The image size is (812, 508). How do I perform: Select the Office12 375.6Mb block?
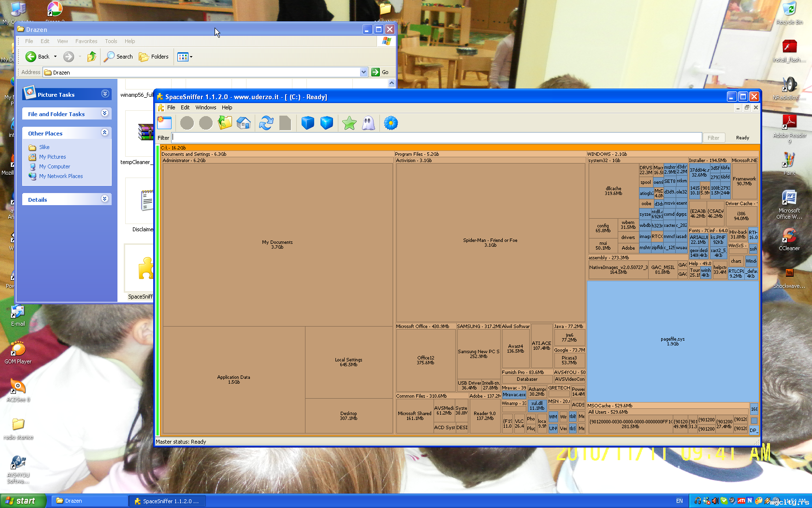coord(425,360)
